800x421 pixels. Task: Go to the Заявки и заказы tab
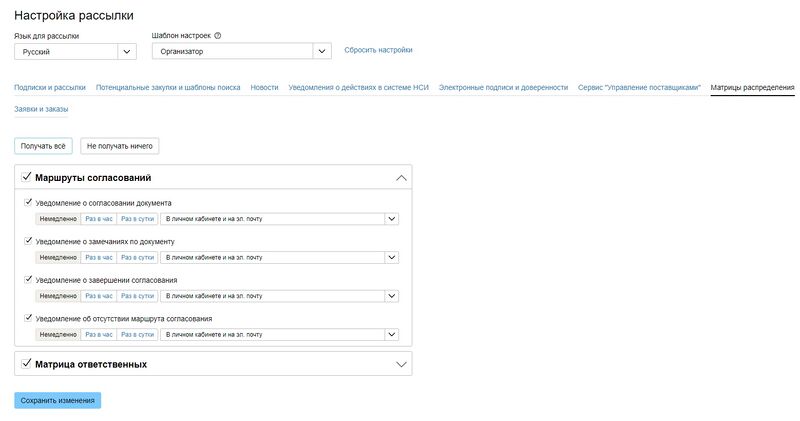[41, 109]
